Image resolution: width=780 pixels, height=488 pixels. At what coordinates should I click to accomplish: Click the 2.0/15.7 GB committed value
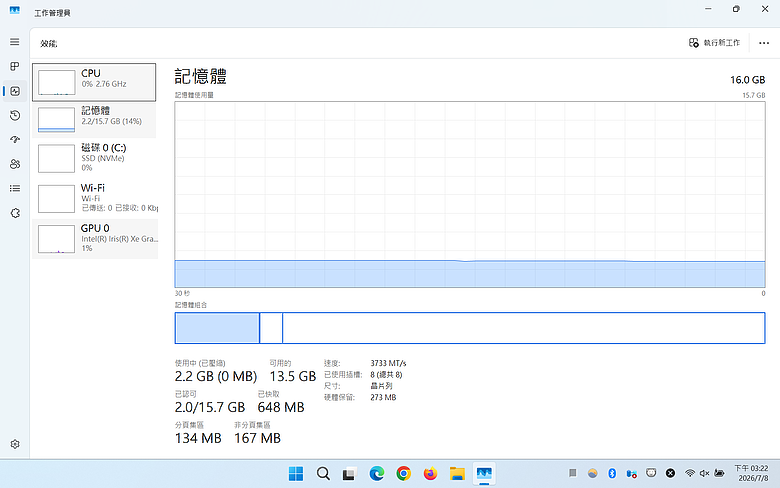[x=209, y=407]
